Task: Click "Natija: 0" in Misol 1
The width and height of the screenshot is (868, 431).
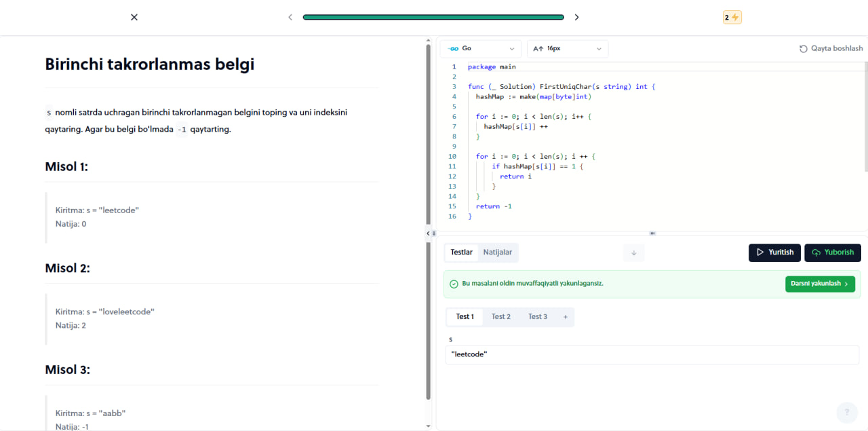Action: click(71, 224)
